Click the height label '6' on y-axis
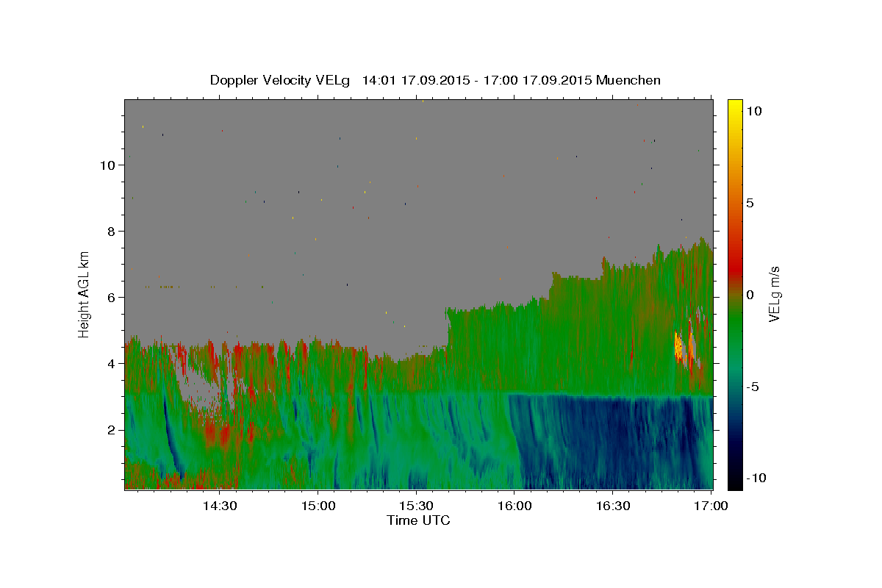This screenshot has width=882, height=588. [x=112, y=298]
